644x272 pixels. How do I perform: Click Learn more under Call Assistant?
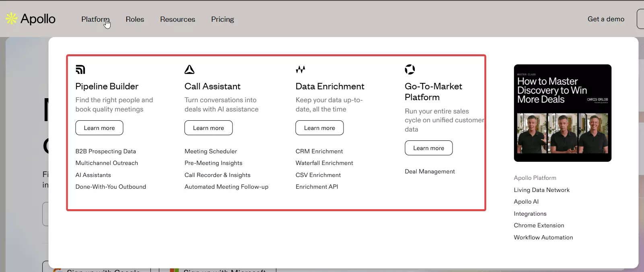click(x=208, y=128)
